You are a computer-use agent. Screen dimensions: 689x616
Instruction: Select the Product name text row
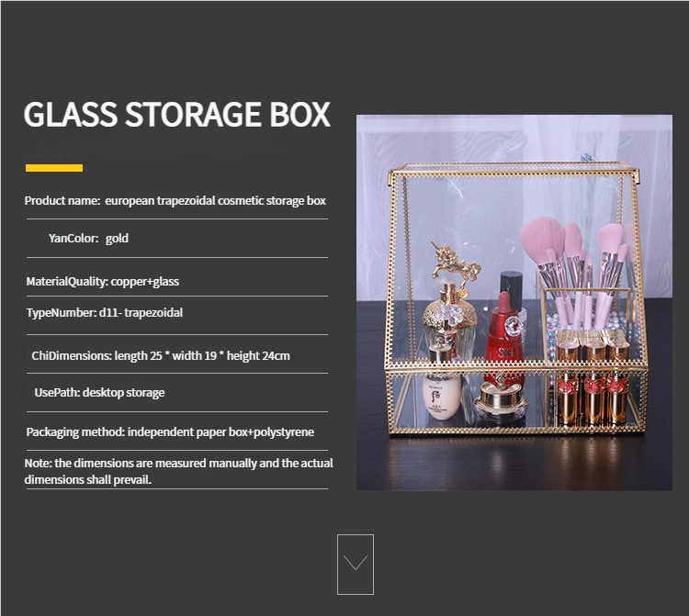point(175,200)
